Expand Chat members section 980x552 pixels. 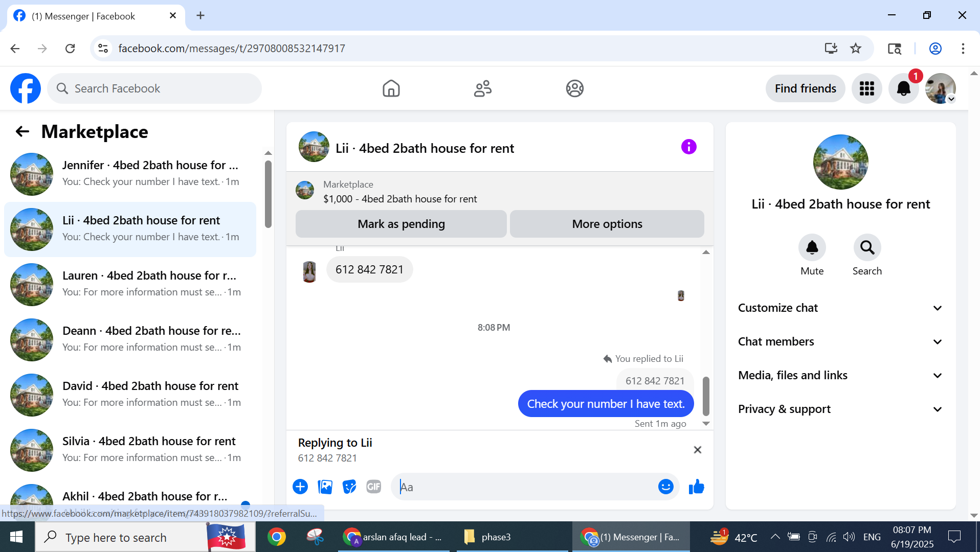coord(840,341)
